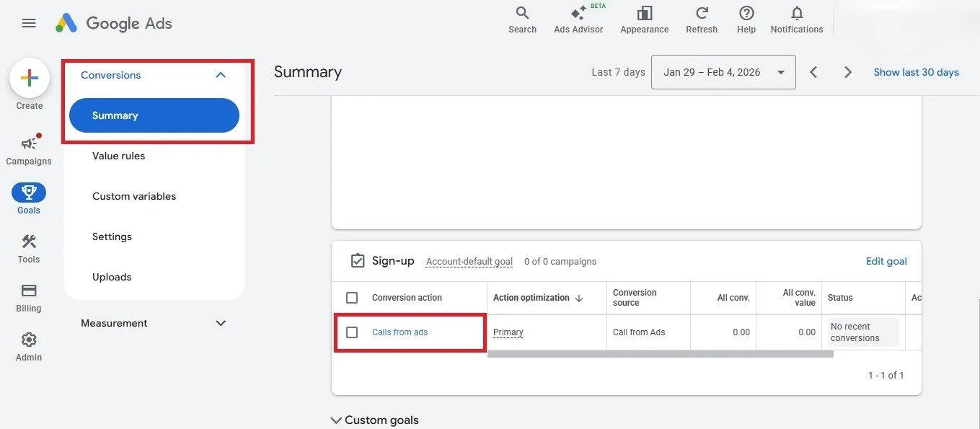
Task: Select the Summary menu item
Action: coord(115,115)
